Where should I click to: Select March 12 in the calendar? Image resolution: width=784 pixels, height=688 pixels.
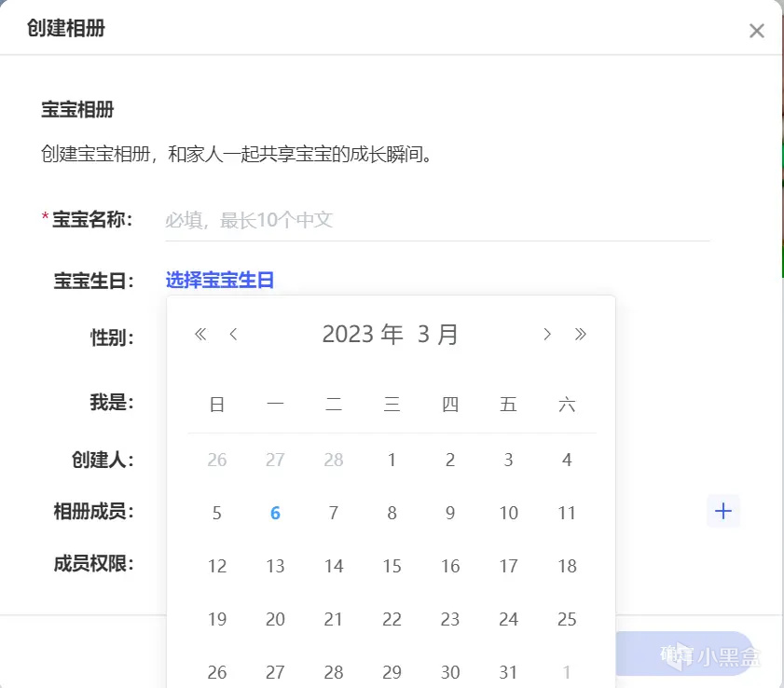click(x=217, y=566)
